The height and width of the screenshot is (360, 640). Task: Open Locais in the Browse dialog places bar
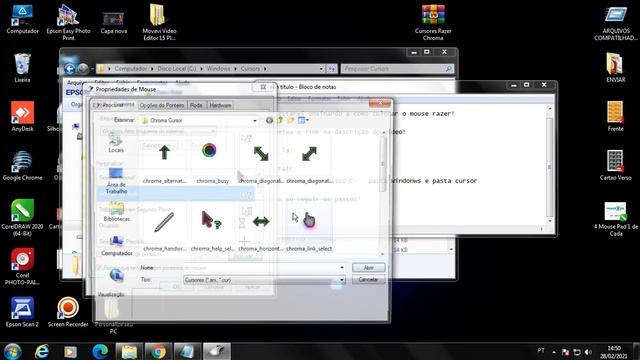click(x=116, y=143)
